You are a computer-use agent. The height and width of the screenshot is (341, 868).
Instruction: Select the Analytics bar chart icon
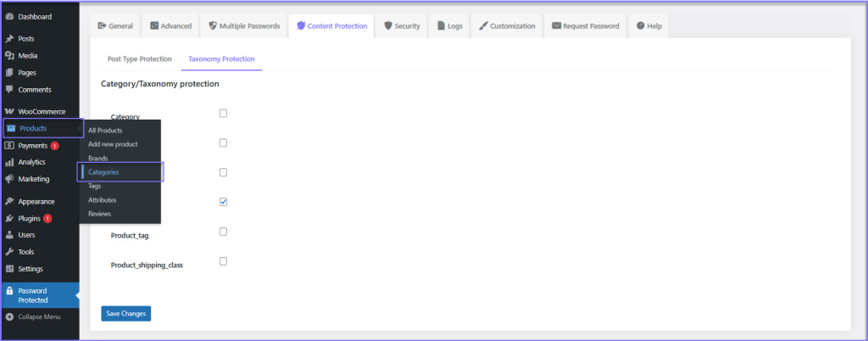point(9,162)
